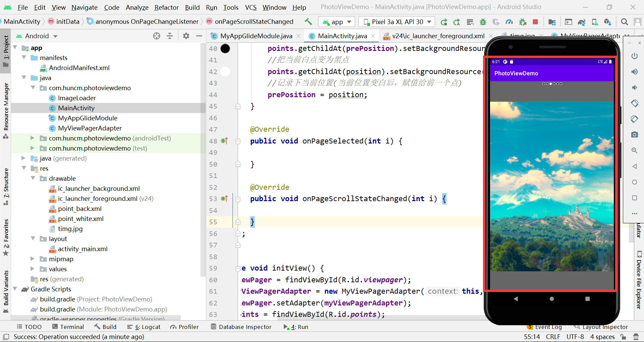
Task: Open the Logcat tool window
Action: 144,327
